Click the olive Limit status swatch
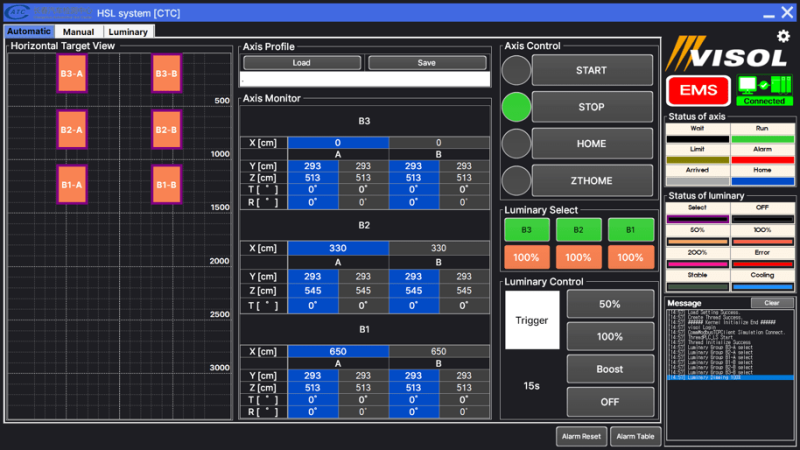This screenshot has height=450, width=800. coord(697,160)
